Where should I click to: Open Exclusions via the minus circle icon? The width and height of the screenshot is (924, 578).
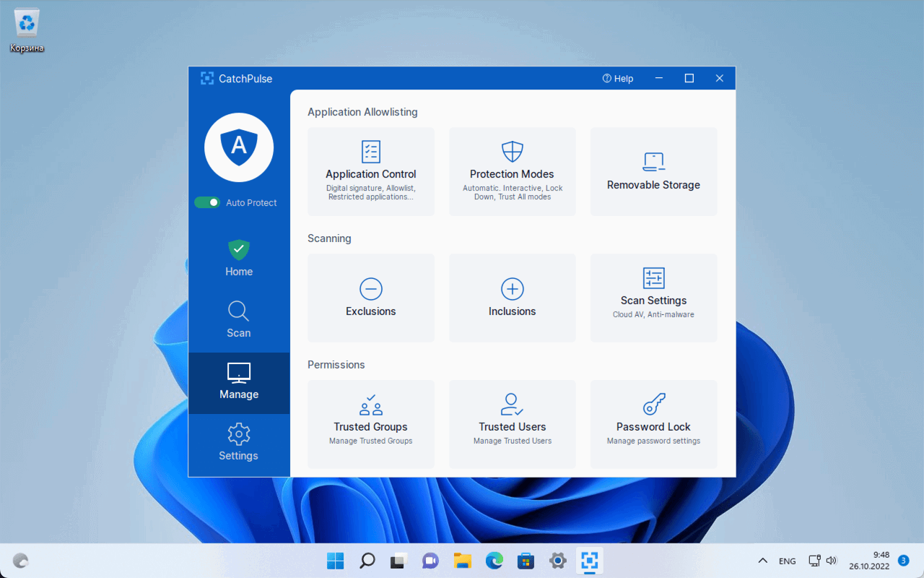(x=370, y=289)
